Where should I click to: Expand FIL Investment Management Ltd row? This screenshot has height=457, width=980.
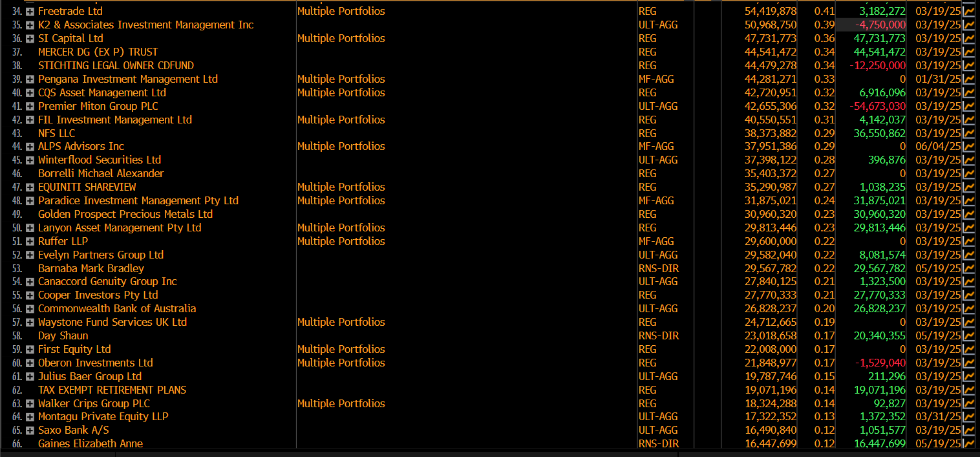point(30,120)
